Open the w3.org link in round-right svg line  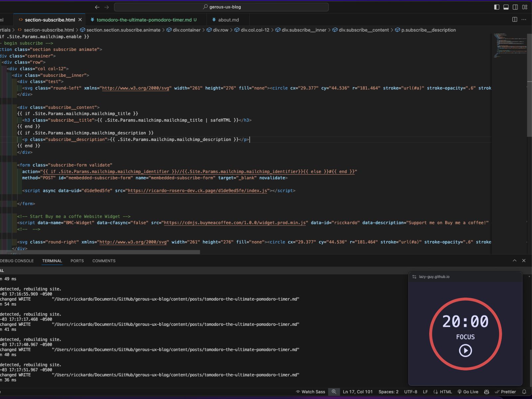(x=133, y=242)
